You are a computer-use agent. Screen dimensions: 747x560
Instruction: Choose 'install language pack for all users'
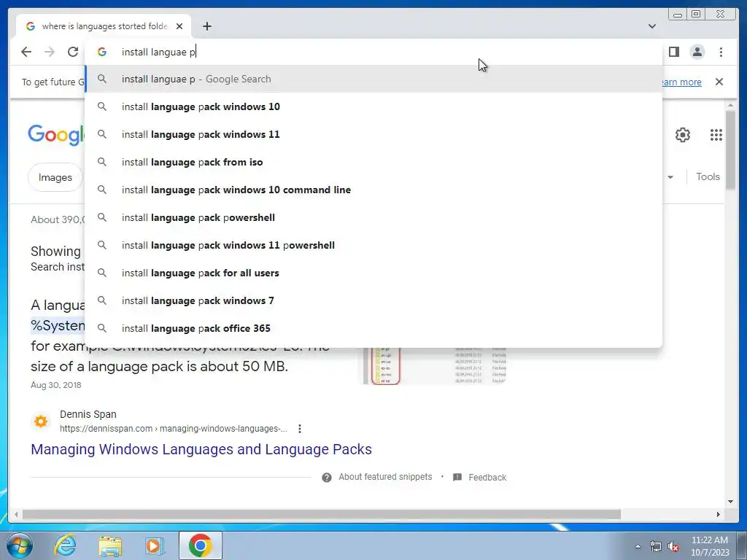[x=373, y=273]
